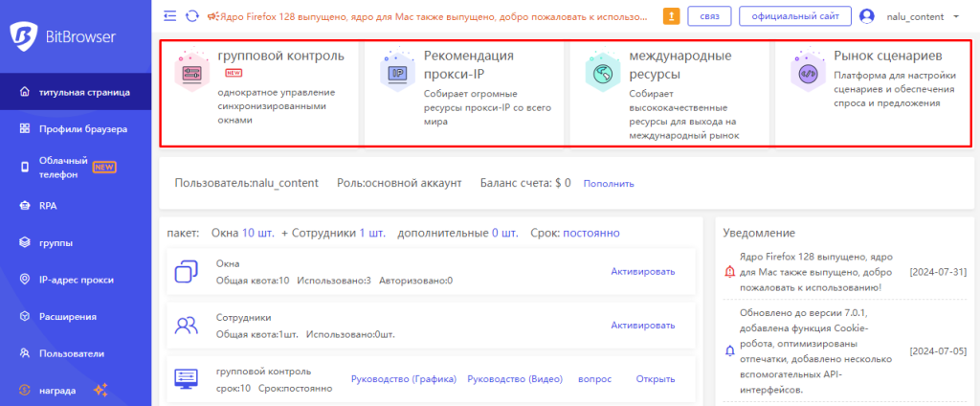
Task: Click 'Окна 10 шт.' package link
Action: 242,233
